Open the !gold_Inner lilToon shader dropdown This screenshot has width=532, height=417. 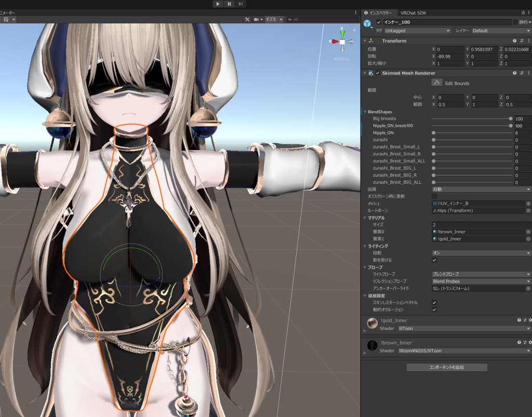coord(464,329)
